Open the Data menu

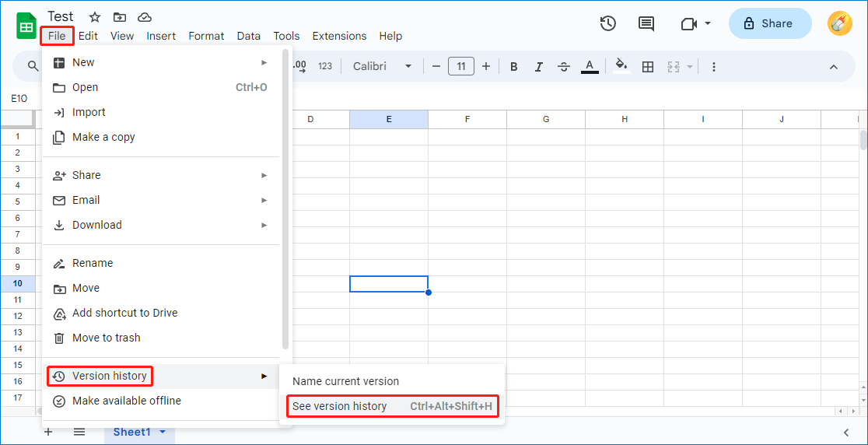click(x=249, y=36)
